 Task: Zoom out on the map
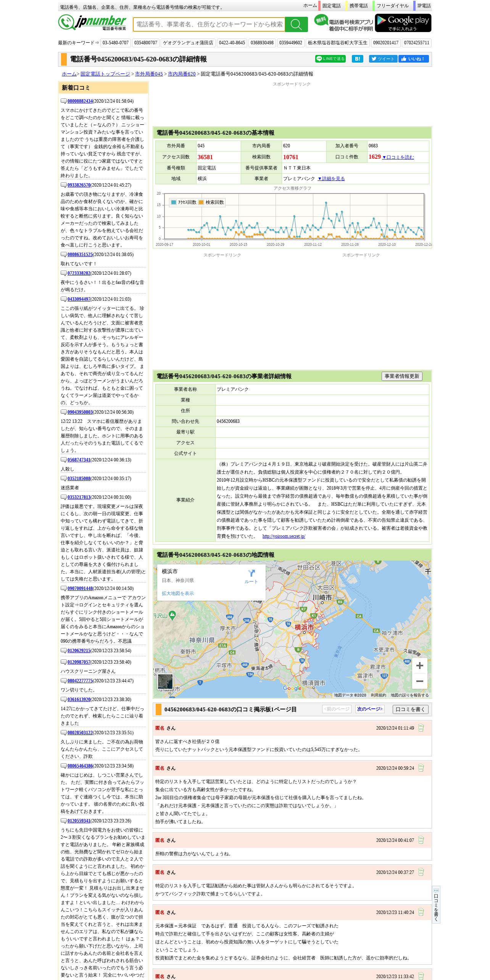click(x=420, y=681)
